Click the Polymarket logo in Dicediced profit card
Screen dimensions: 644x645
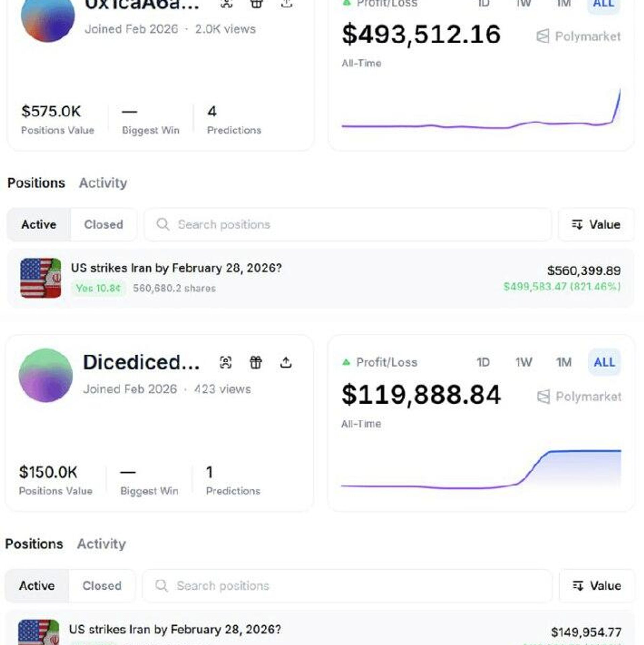(x=543, y=397)
